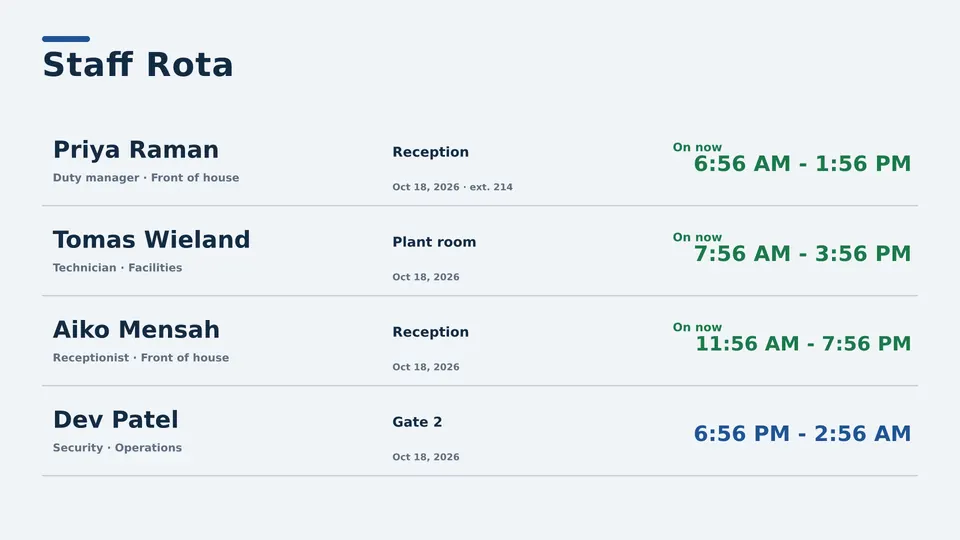This screenshot has height=540, width=960.
Task: Select Duty manager · Front of house subtitle
Action: click(146, 178)
